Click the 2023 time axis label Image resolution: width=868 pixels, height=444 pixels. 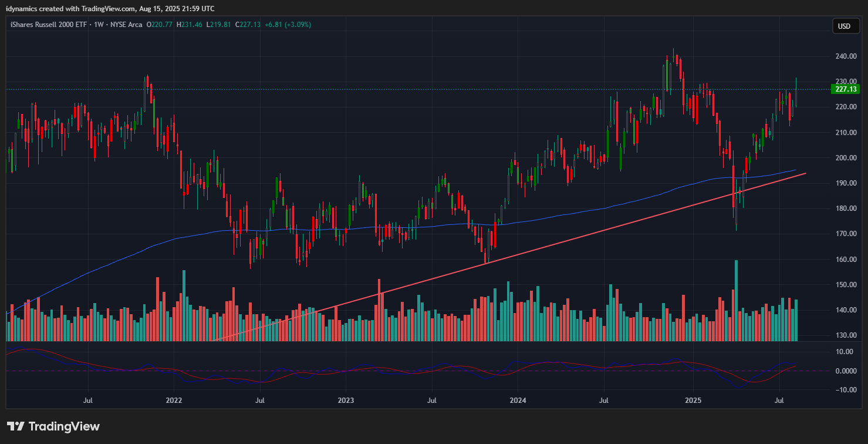click(346, 401)
